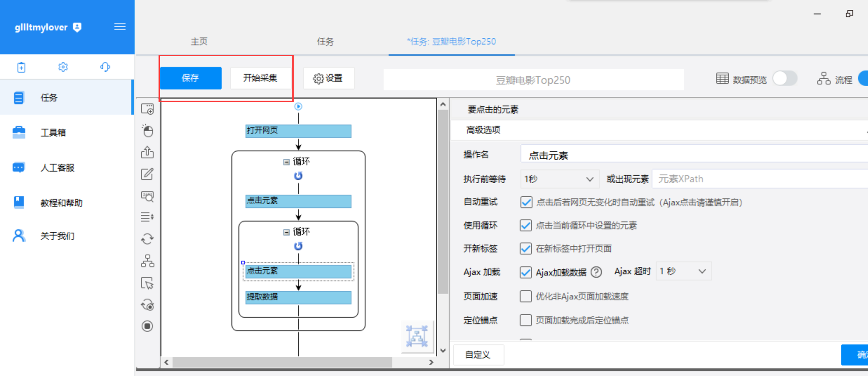Viewport: 868px width, 376px height.
Task: Click the canvas vertical scrollbar down arrow
Action: (443, 350)
